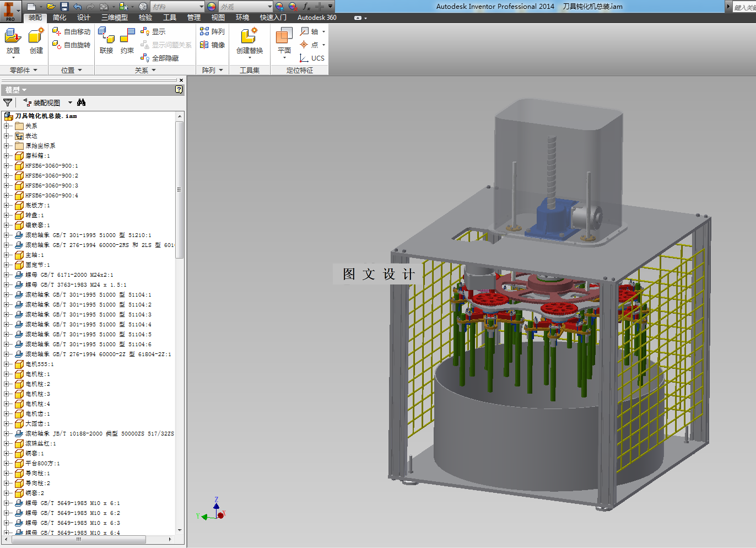Close the model browser panel with X
This screenshot has width=756, height=548.
(x=181, y=80)
